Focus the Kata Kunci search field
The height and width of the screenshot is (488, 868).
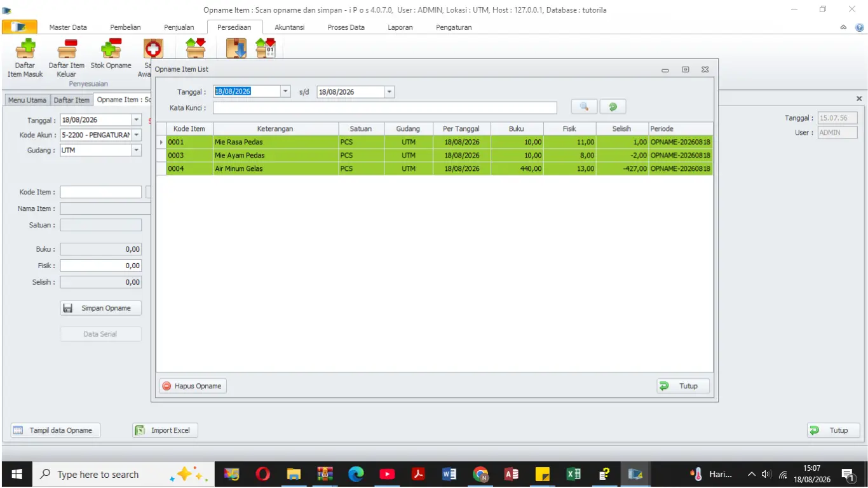coord(385,107)
